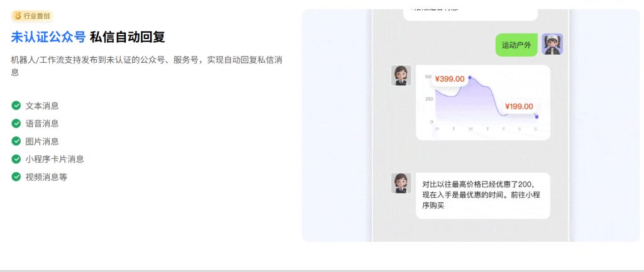
Task: Click the purple dot at the end of the price chart line
Action: point(536,117)
